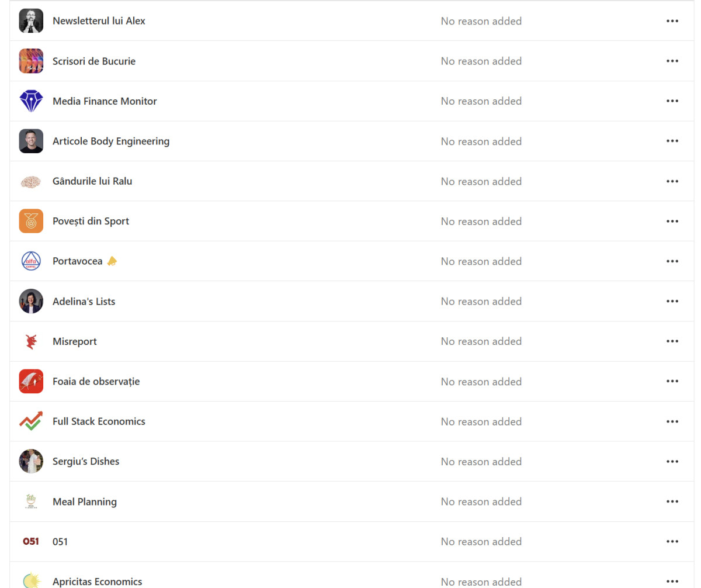The width and height of the screenshot is (701, 588).
Task: Open options menu for Scrisori de Bucurie
Action: point(672,61)
